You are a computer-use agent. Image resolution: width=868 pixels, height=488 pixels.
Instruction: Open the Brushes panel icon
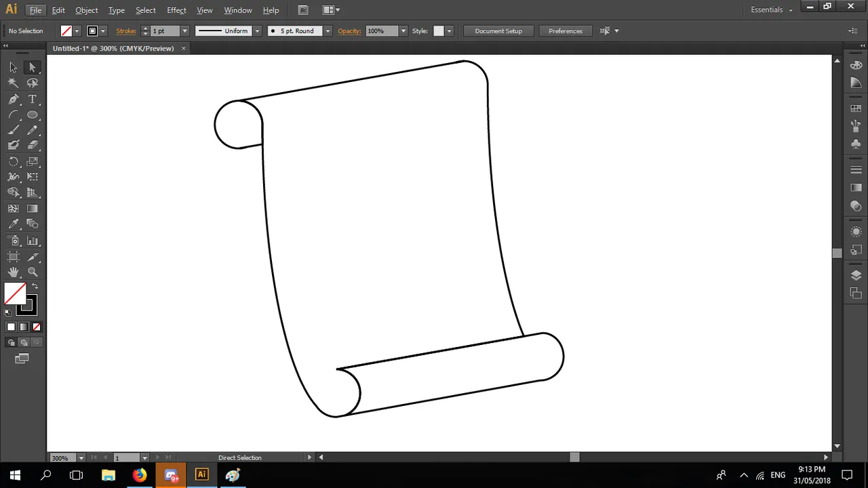(856, 126)
